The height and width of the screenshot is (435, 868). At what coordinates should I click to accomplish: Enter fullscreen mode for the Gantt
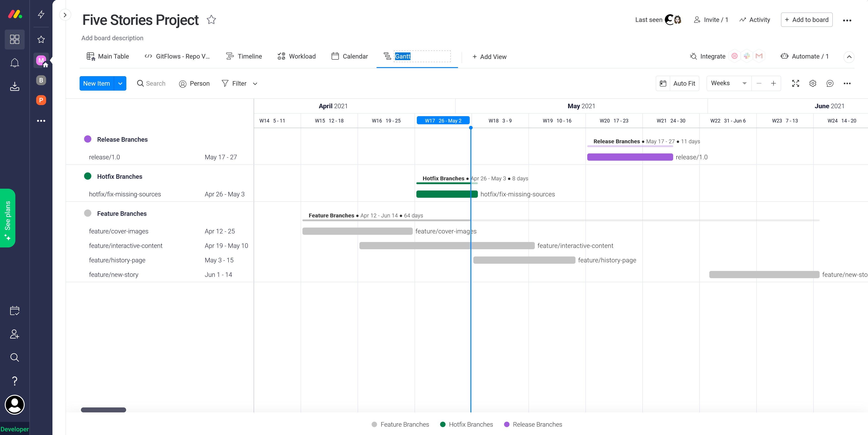[795, 84]
